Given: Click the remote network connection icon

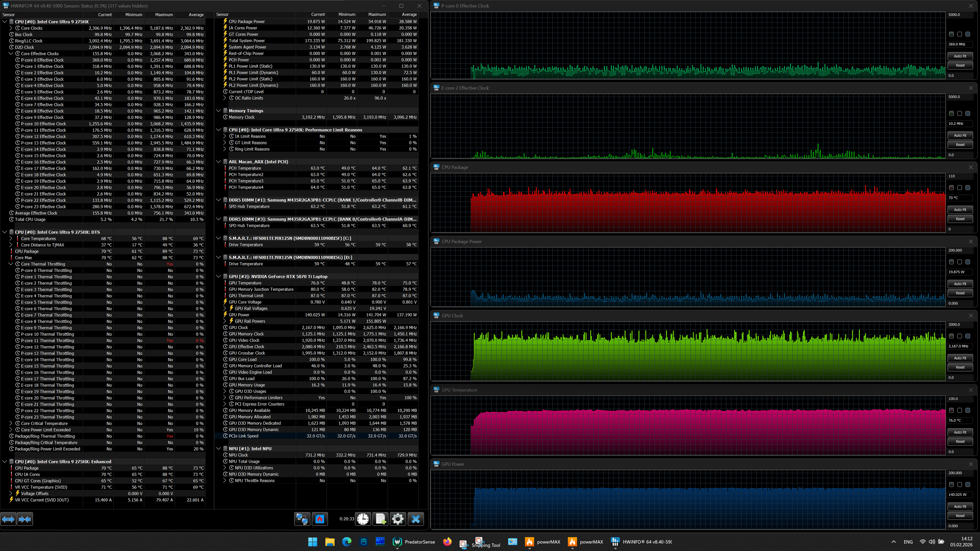Looking at the screenshot, I should point(302,519).
